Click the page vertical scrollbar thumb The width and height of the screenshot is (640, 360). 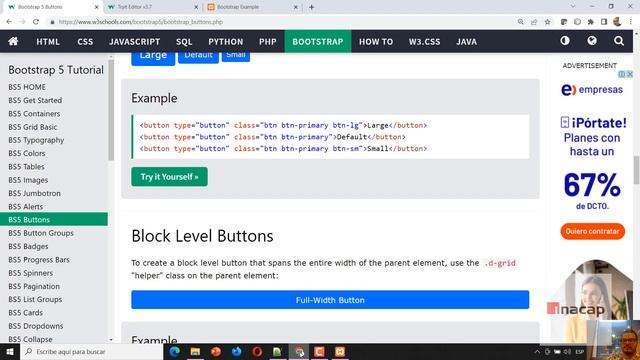637,170
